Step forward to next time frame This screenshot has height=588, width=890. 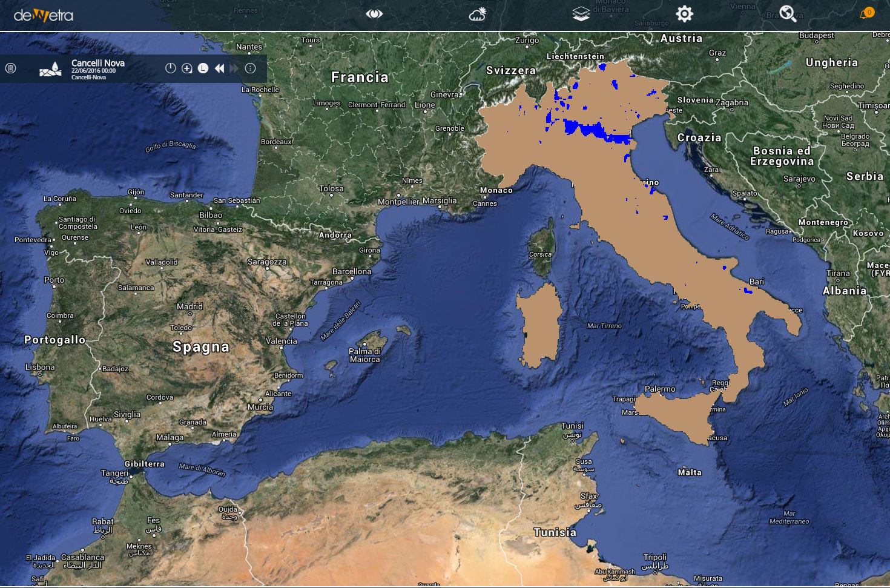point(234,68)
